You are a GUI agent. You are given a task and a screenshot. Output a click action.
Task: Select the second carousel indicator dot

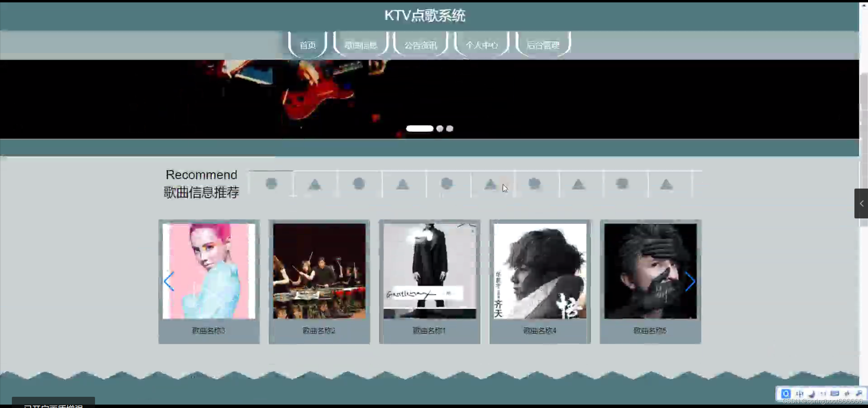pos(440,128)
